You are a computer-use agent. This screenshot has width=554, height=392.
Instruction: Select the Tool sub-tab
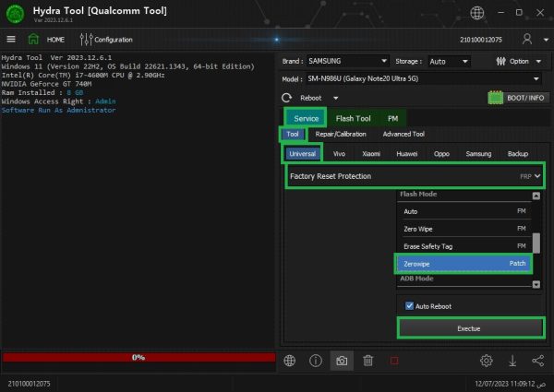click(x=293, y=134)
